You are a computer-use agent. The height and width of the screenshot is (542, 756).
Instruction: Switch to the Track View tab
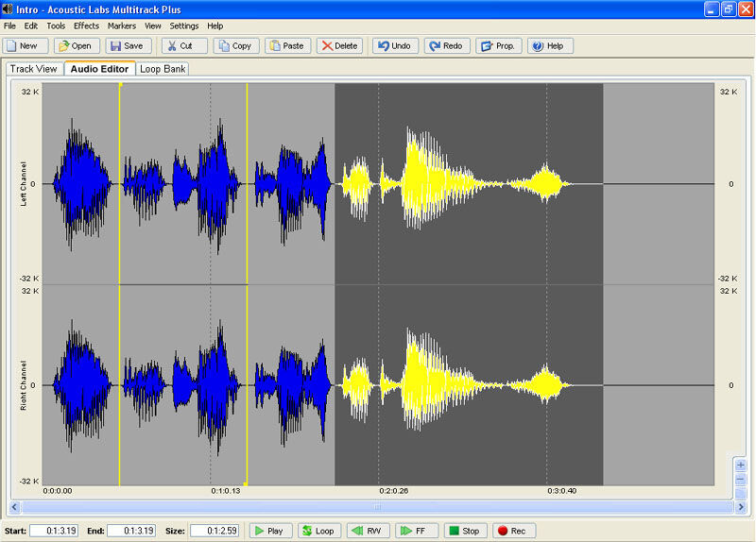[34, 69]
